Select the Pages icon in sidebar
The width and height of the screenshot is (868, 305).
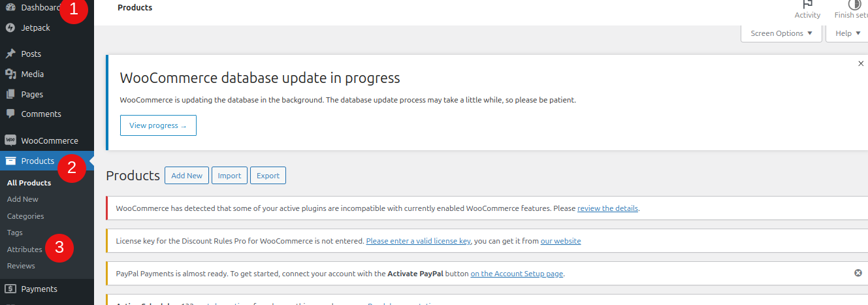click(x=10, y=94)
